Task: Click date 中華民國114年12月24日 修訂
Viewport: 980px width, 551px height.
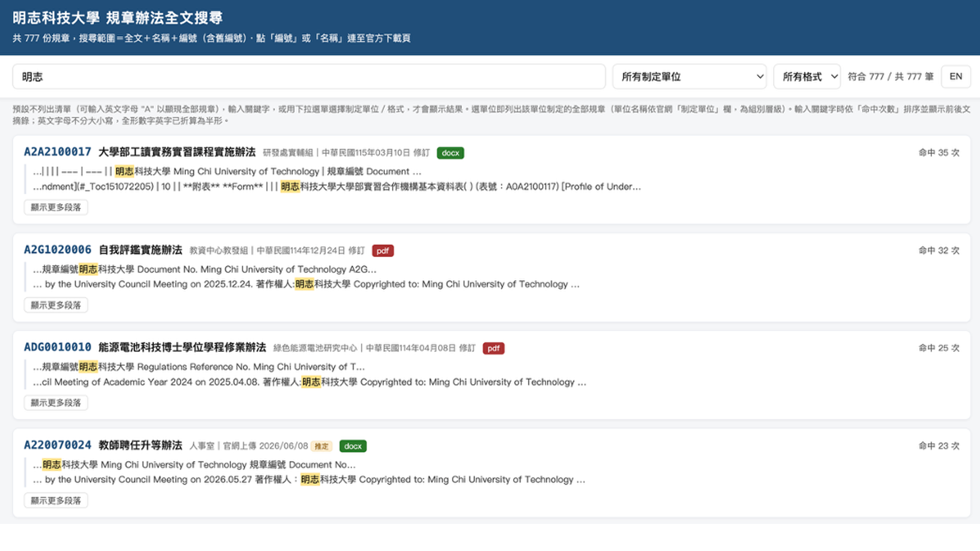Action: point(310,251)
